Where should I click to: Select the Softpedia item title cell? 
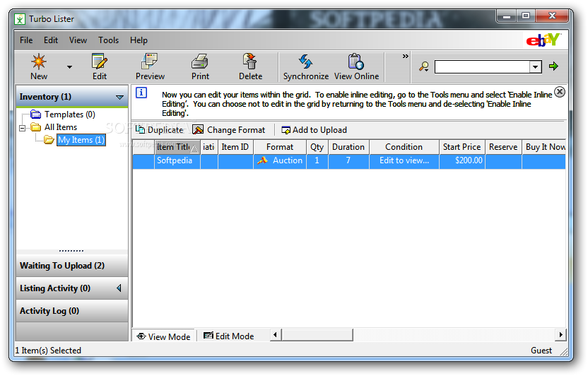click(x=177, y=161)
